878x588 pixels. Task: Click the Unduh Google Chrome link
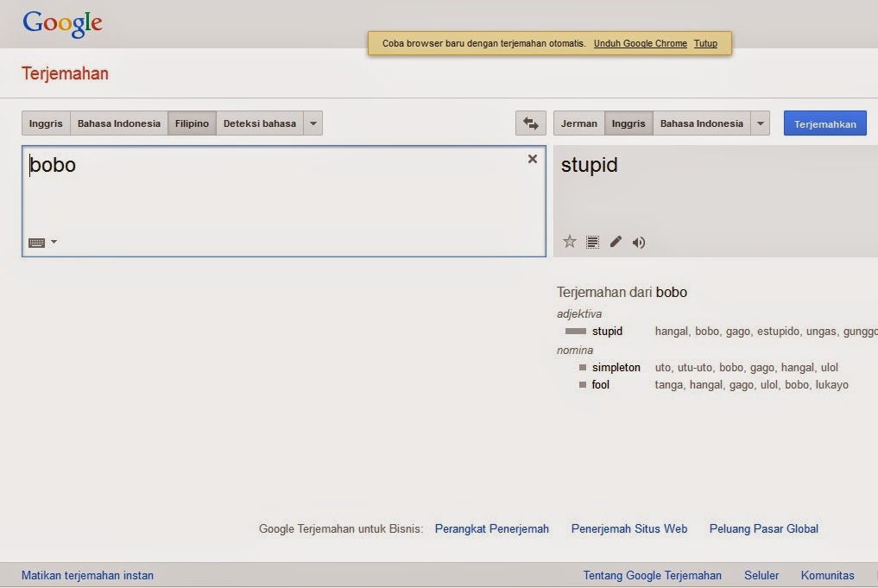pyautogui.click(x=640, y=44)
